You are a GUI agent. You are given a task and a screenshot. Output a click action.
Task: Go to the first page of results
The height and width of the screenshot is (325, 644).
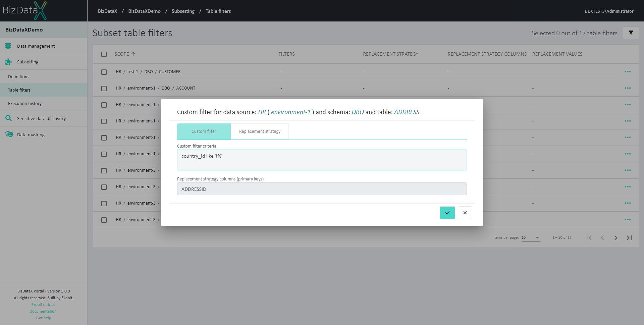589,238
